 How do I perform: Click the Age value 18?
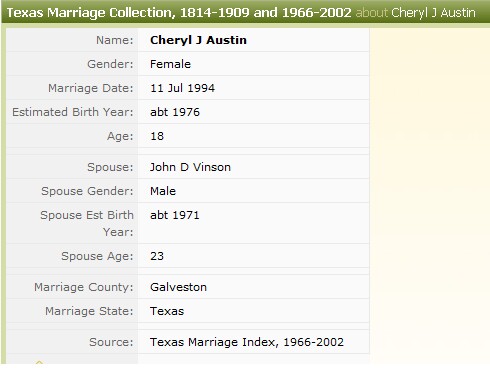coord(157,136)
